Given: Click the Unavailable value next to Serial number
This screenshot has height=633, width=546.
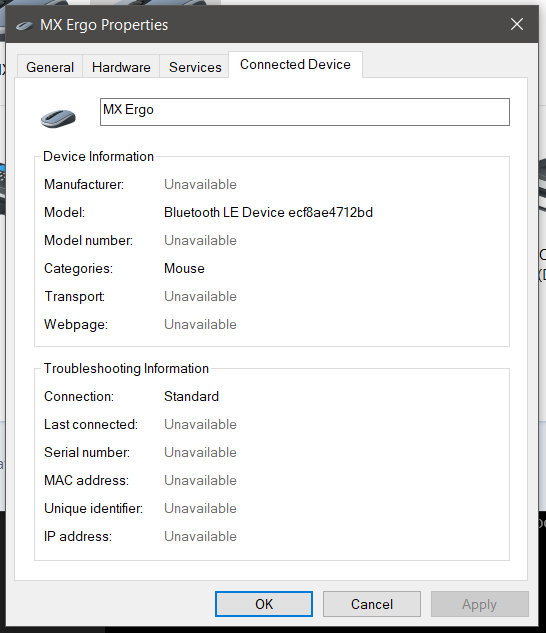Looking at the screenshot, I should pyautogui.click(x=200, y=453).
